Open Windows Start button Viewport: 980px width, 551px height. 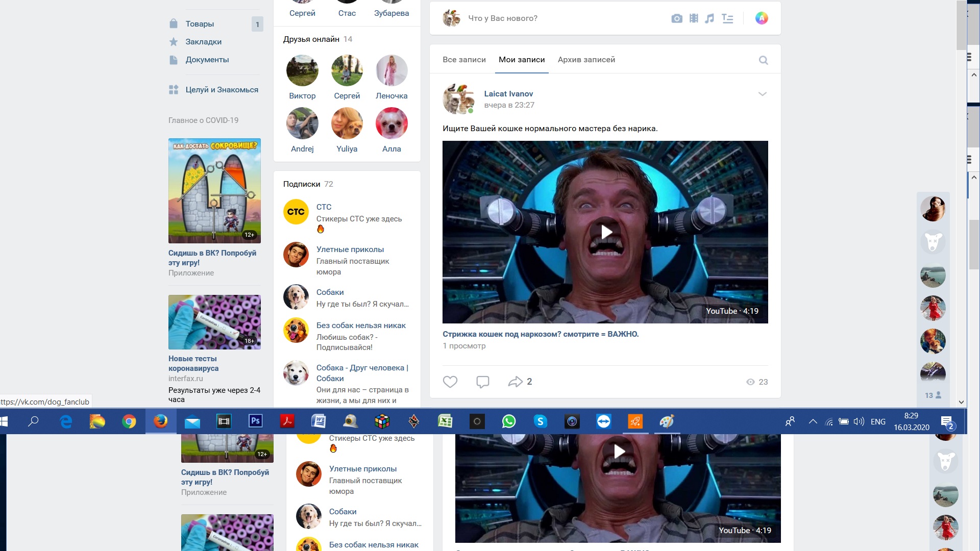click(4, 421)
